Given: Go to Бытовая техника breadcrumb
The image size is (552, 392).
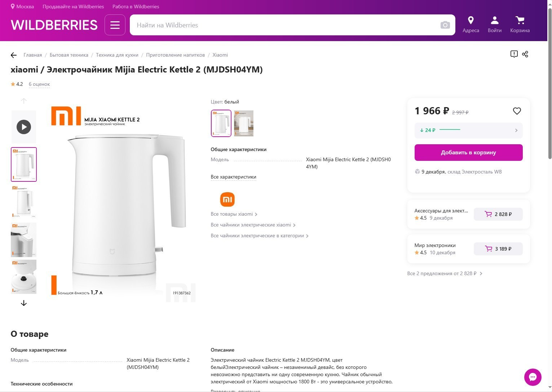Looking at the screenshot, I should 69,55.
